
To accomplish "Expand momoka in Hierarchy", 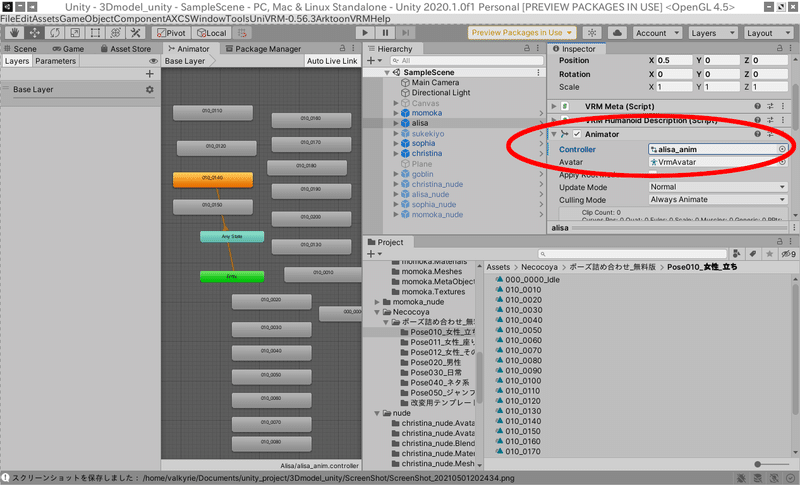I will tap(396, 113).
